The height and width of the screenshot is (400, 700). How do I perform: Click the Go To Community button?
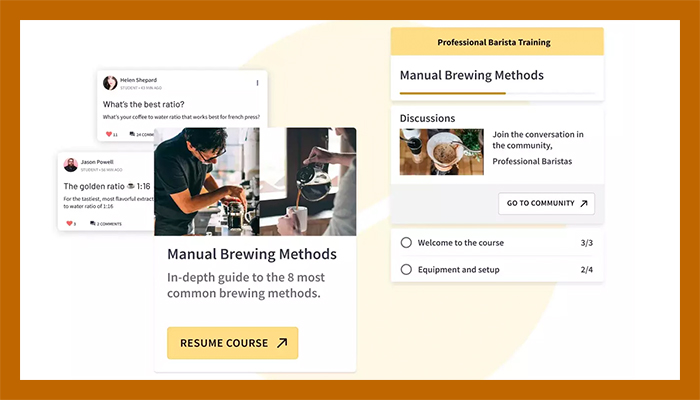546,204
